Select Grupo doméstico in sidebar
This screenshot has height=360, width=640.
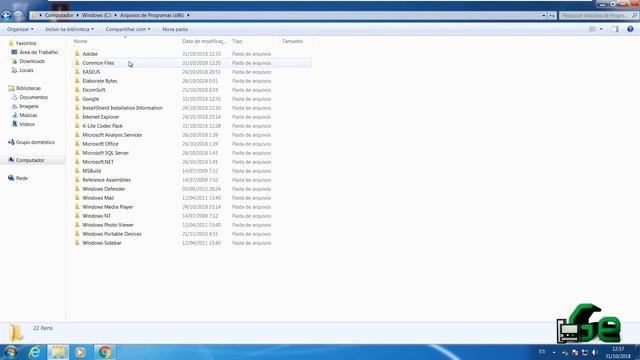pos(35,142)
